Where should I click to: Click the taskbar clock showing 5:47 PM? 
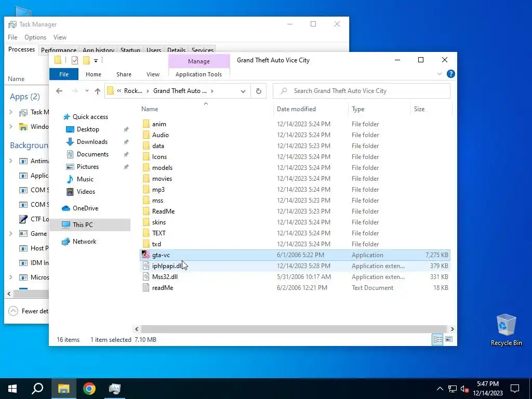(487, 389)
